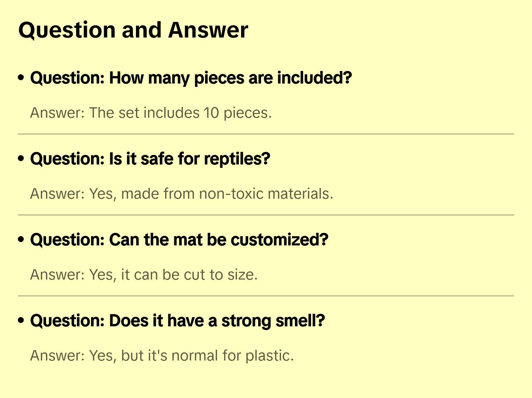
Task: Expand the "Is it safe for reptiles?" question
Action: 150,159
